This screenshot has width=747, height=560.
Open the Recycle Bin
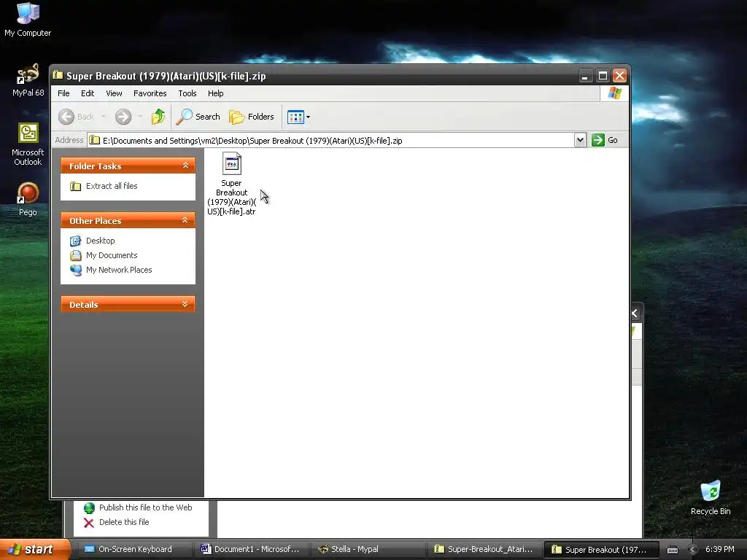tap(711, 497)
